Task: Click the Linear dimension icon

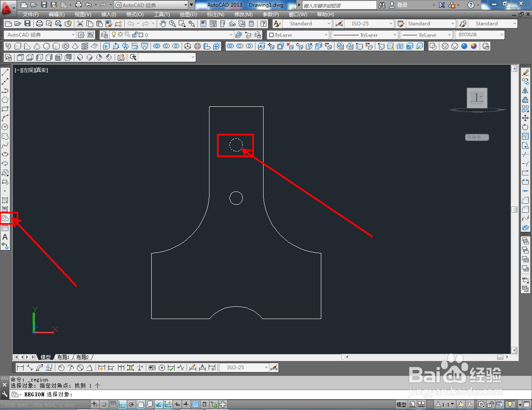Action: click(x=20, y=368)
